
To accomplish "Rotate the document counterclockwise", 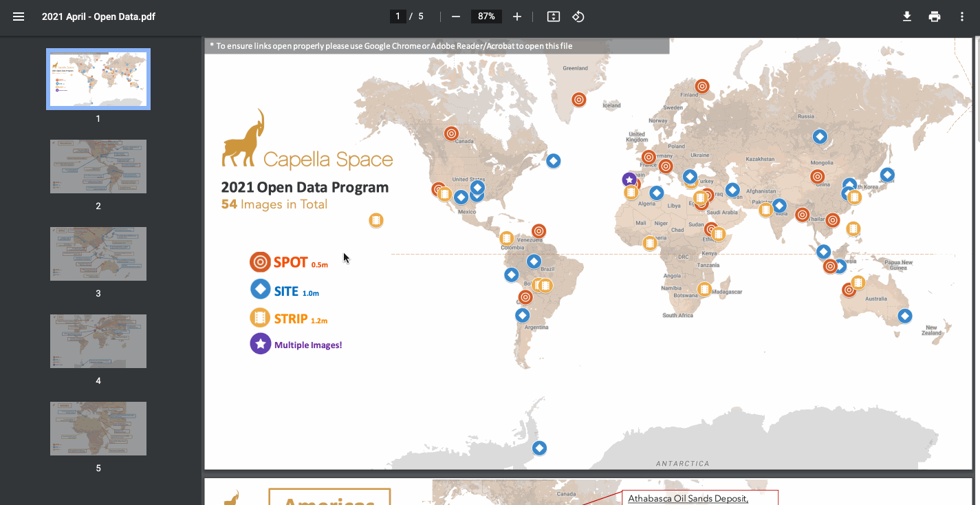I will [x=578, y=17].
